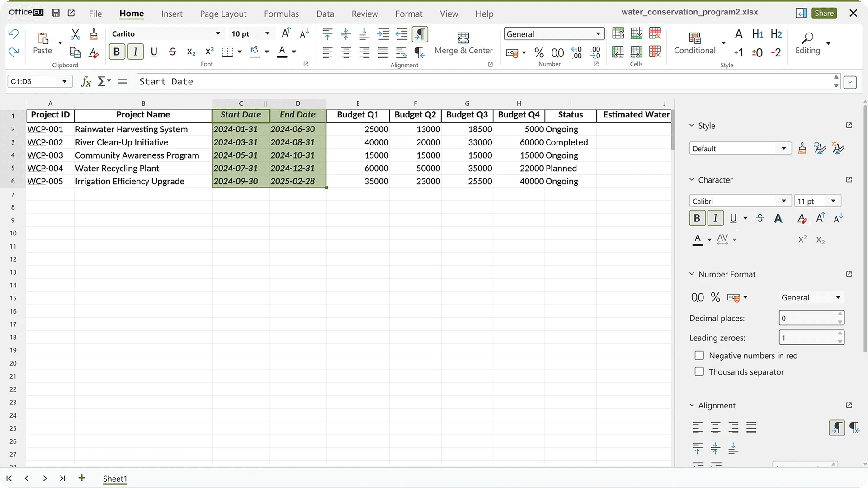Toggle bold formatting in the Font group
Viewport: 868px width, 488px height.
point(117,51)
